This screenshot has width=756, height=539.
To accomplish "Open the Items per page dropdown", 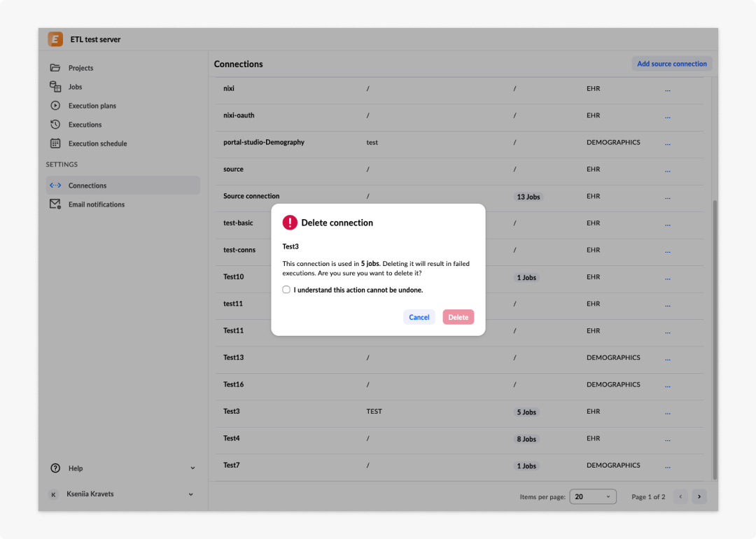I will [593, 496].
